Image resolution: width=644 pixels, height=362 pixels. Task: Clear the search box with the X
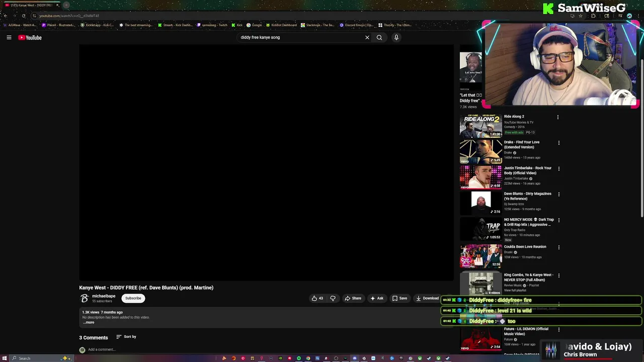367,37
